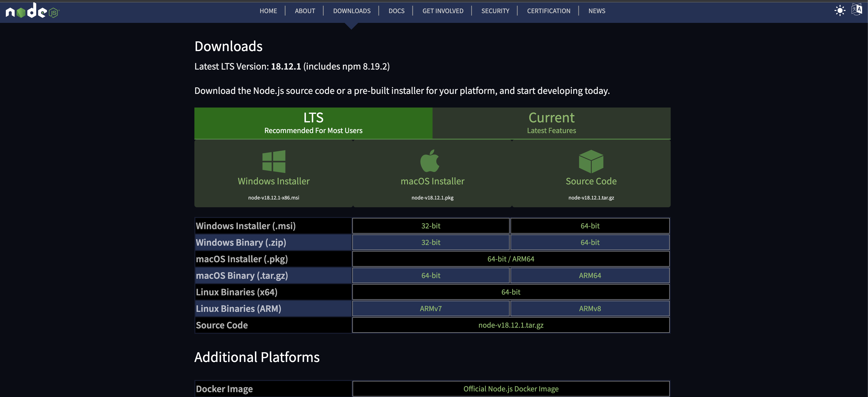The width and height of the screenshot is (868, 397).
Task: Click the Docker Image row label
Action: click(x=224, y=389)
